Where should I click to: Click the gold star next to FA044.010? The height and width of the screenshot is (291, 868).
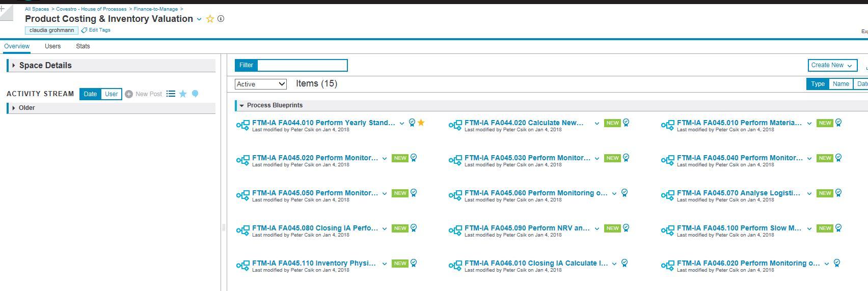(x=421, y=123)
